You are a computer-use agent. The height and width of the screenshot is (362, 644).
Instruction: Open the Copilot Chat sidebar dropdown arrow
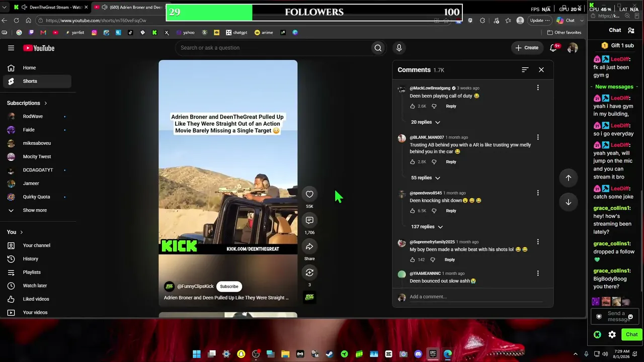(x=582, y=21)
